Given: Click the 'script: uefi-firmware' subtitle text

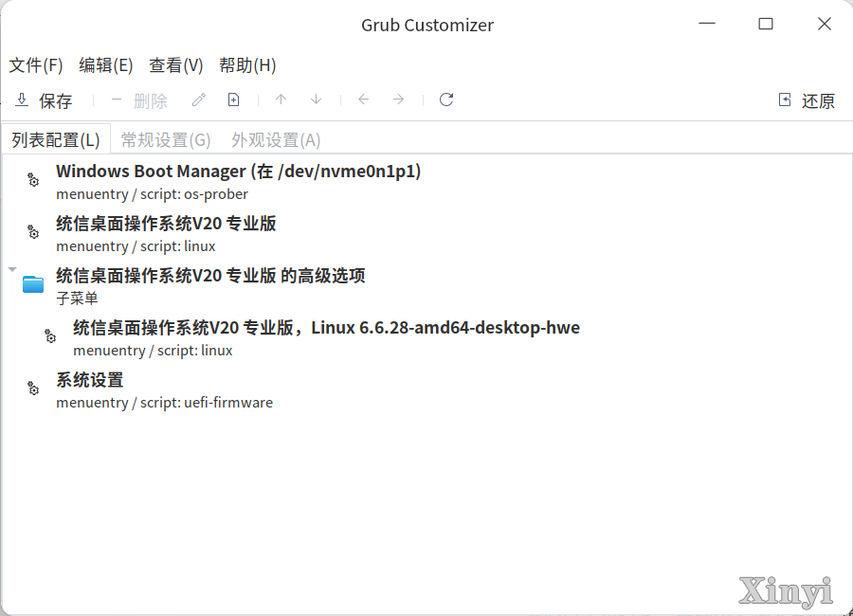Looking at the screenshot, I should click(207, 403).
